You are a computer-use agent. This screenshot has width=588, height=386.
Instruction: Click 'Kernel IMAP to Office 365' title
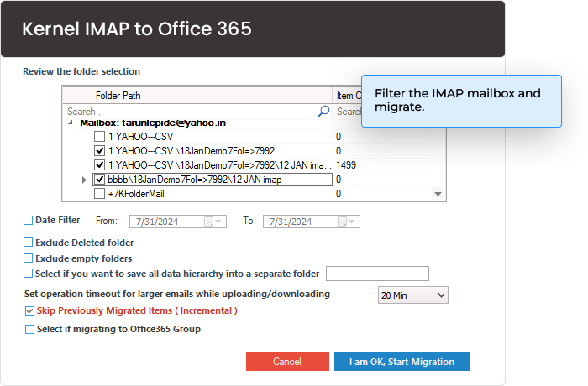click(137, 29)
